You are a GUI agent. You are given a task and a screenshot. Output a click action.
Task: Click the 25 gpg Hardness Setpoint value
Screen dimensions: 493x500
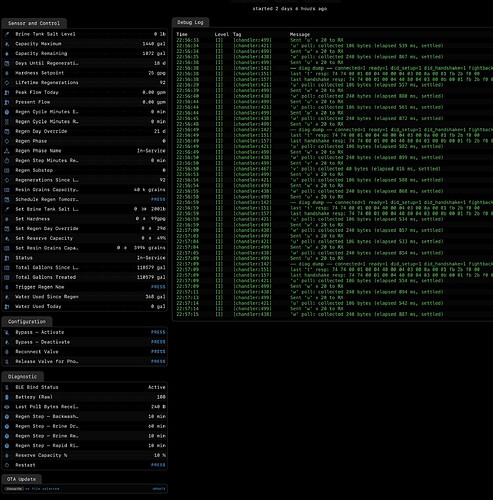(x=157, y=73)
